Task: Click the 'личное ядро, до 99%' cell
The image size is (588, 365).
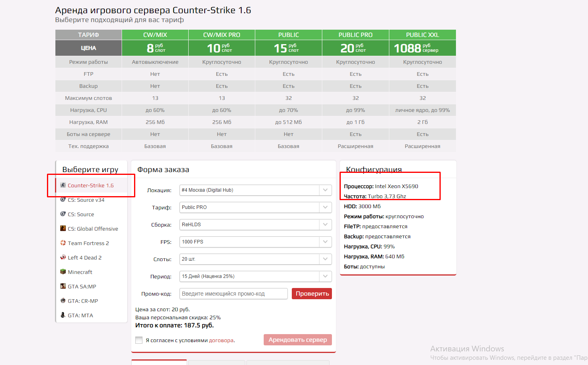Action: (x=423, y=110)
